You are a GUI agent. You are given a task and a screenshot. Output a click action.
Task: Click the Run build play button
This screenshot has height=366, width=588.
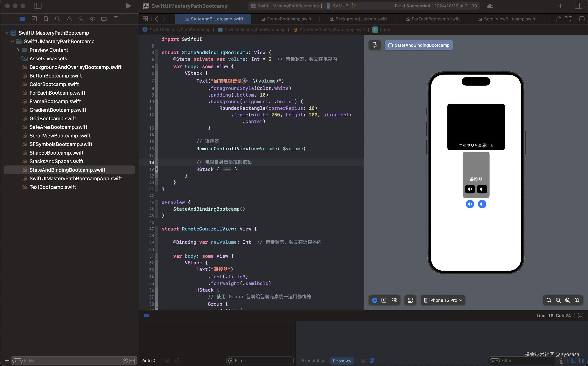point(128,6)
